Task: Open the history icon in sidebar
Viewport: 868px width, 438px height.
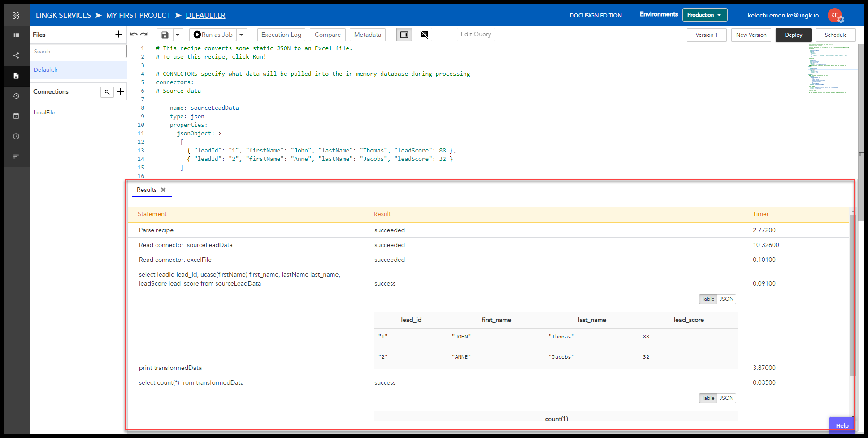Action: [16, 96]
